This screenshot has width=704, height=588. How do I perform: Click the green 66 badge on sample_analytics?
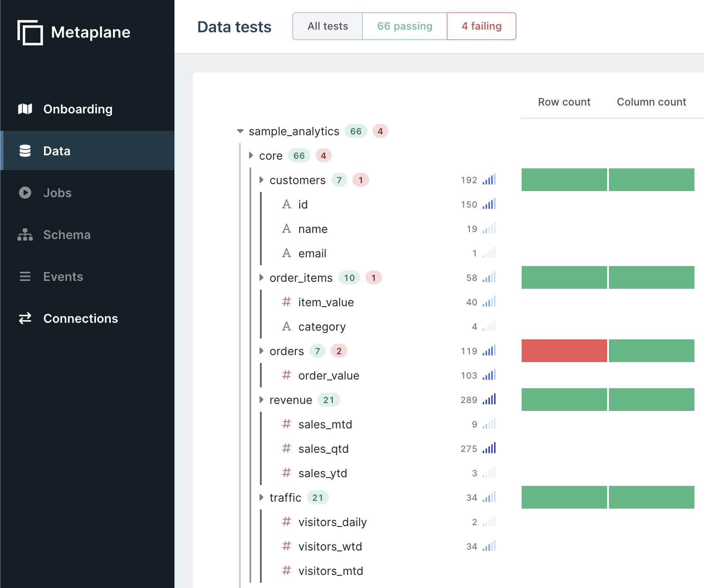(356, 131)
